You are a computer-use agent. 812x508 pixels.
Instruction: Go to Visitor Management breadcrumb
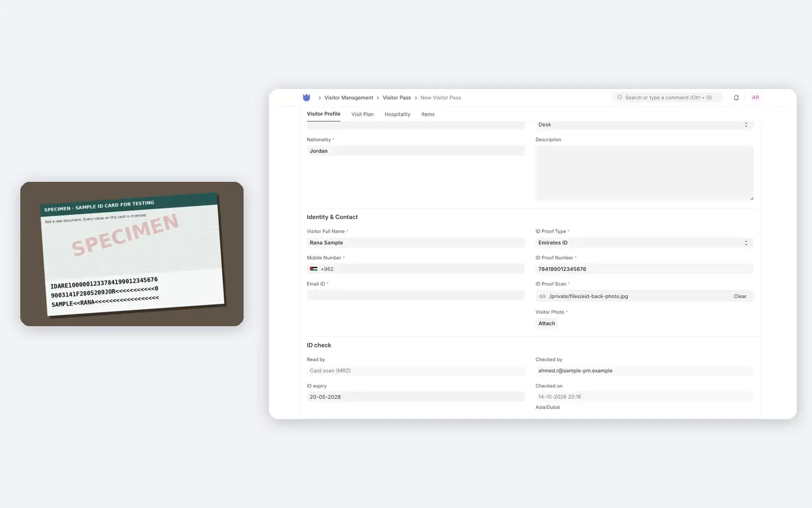point(349,98)
